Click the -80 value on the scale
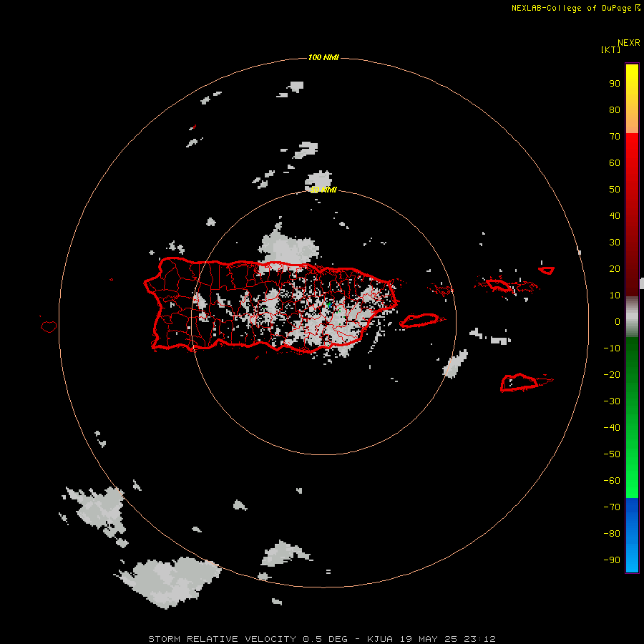 click(612, 534)
